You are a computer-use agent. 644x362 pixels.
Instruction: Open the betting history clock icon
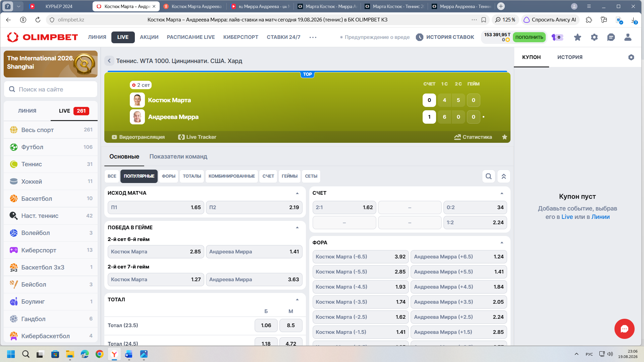[419, 37]
